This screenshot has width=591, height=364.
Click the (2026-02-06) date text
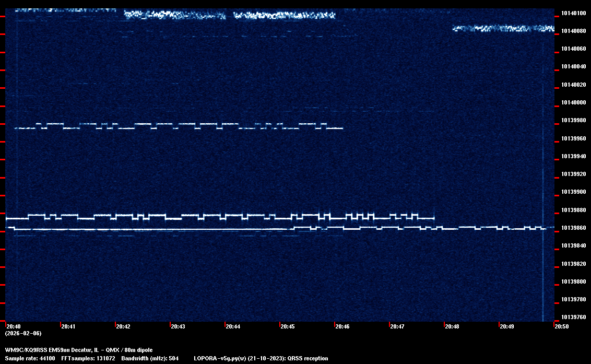pyautogui.click(x=23, y=333)
